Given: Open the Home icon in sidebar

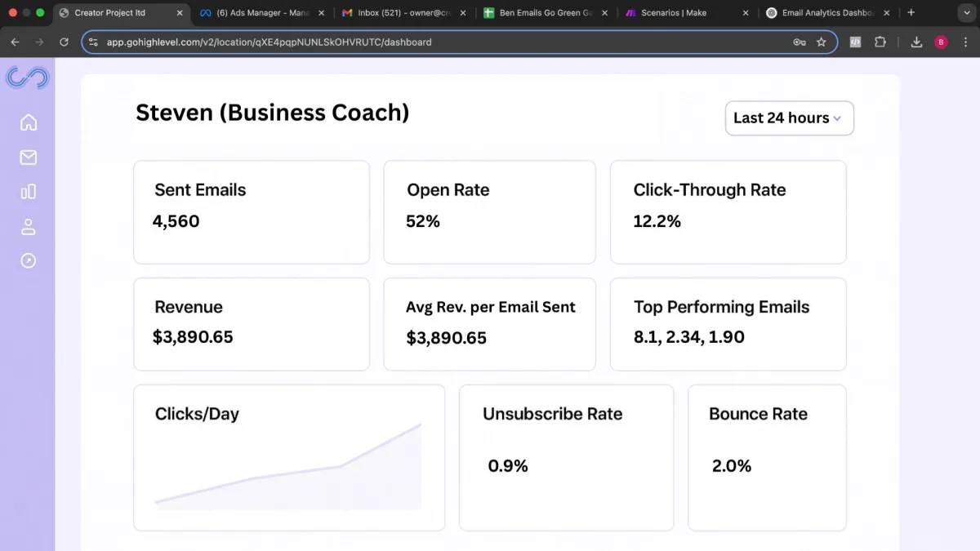Looking at the screenshot, I should point(29,122).
